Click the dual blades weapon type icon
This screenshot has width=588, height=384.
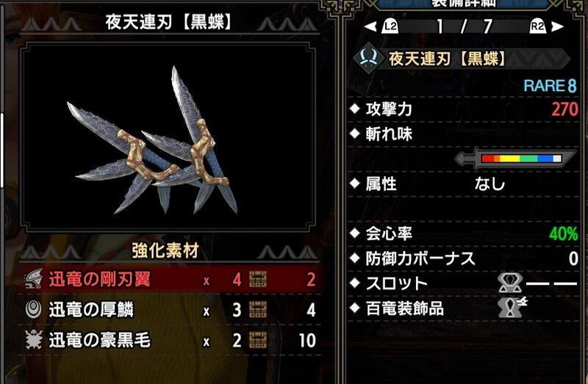[x=369, y=59]
